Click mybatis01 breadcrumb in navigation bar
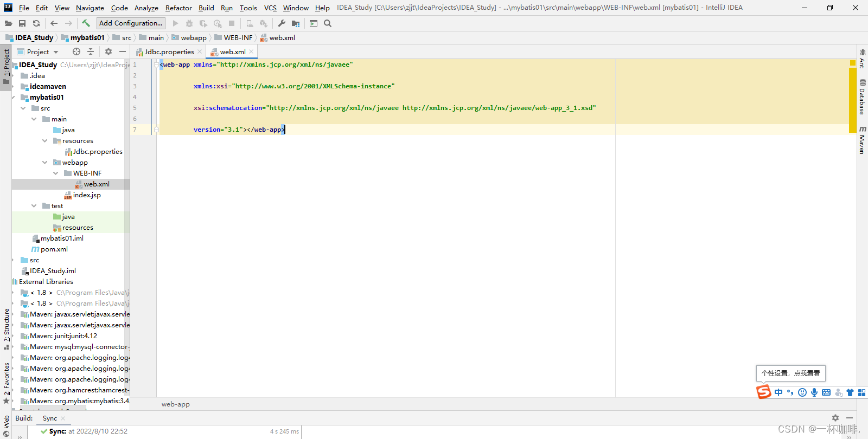 pyautogui.click(x=82, y=37)
